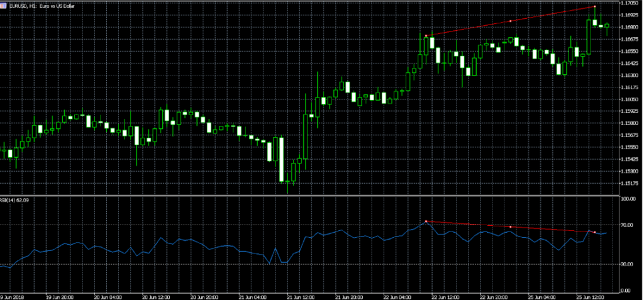Viewport: 644px width, 300px height.
Task: Select right anchor of price chart trendline
Action: point(595,7)
